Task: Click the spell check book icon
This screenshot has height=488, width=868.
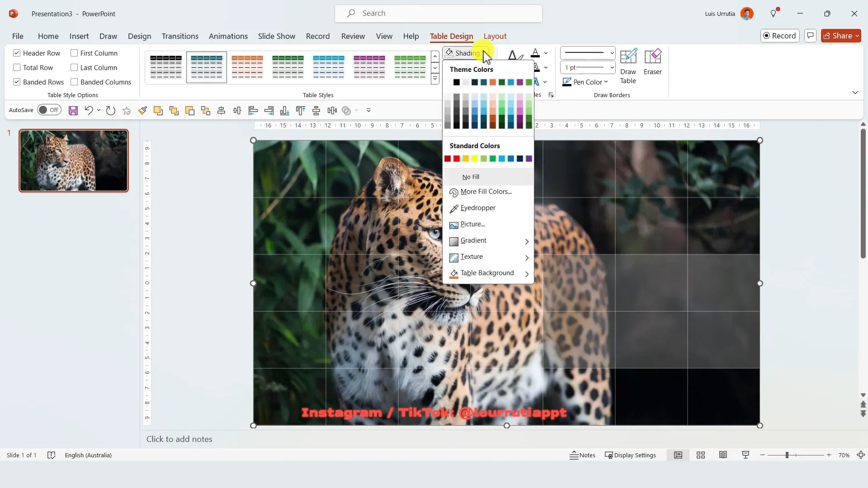Action: pyautogui.click(x=51, y=455)
